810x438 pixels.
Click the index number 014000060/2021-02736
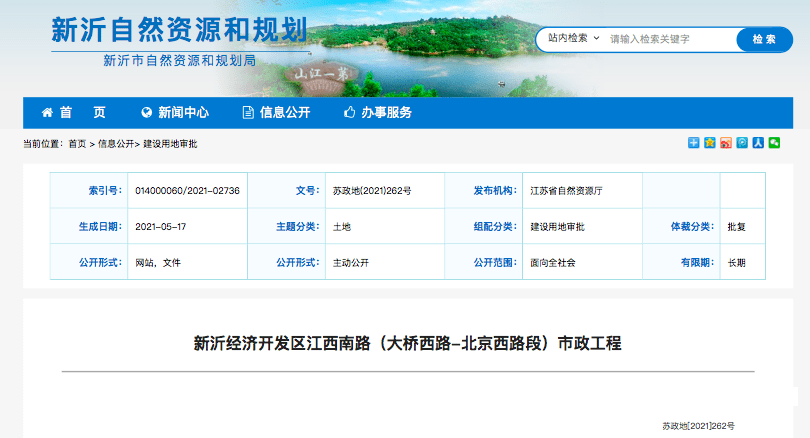(x=187, y=190)
